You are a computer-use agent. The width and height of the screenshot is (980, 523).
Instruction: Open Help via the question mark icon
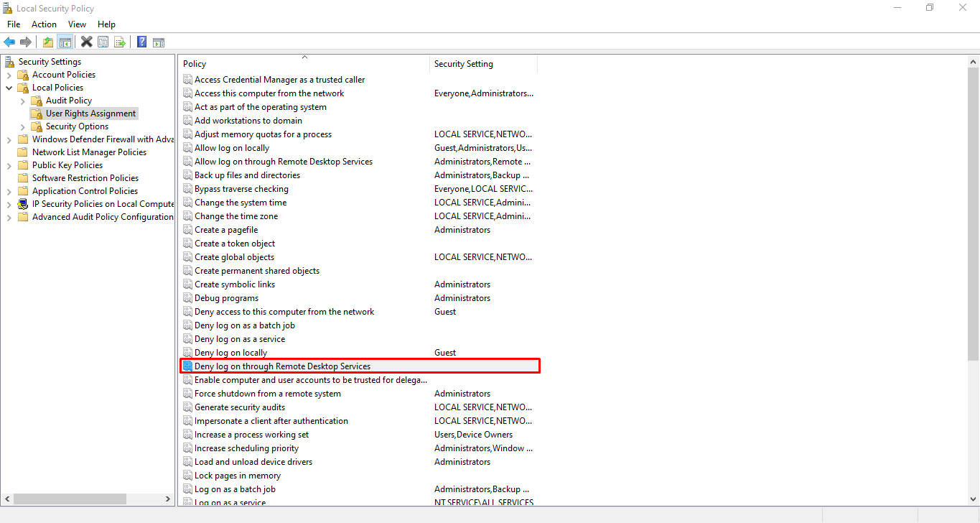click(x=141, y=41)
